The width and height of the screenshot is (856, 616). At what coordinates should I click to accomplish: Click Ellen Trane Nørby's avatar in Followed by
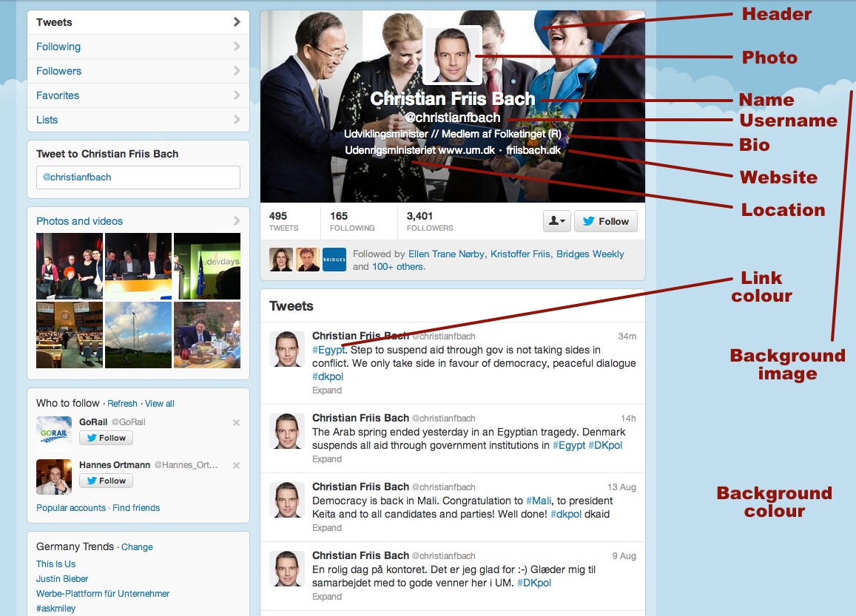click(281, 260)
